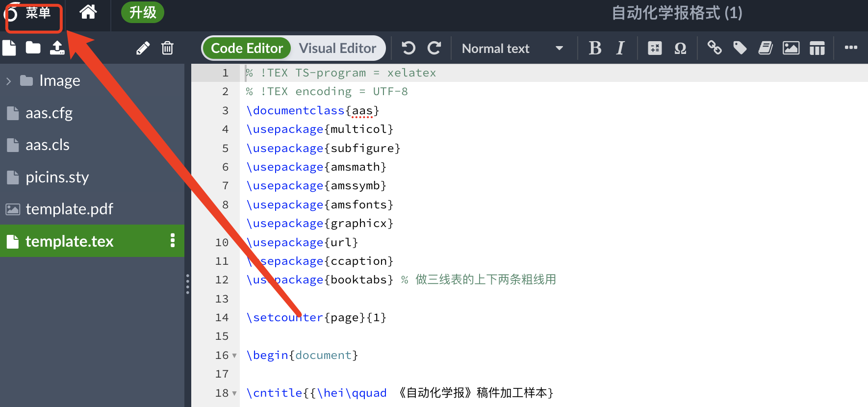The height and width of the screenshot is (407, 868).
Task: Place cursor on \documentclass{aas} line
Action: pos(313,111)
